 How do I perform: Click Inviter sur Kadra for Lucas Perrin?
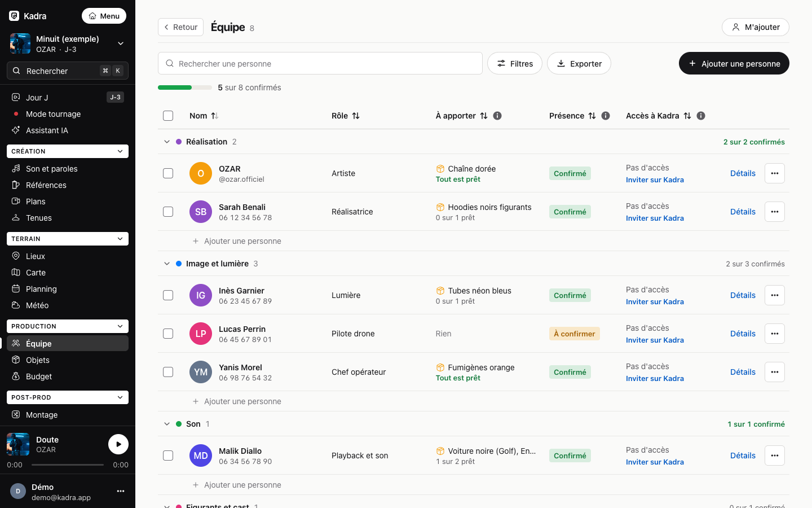[655, 340]
